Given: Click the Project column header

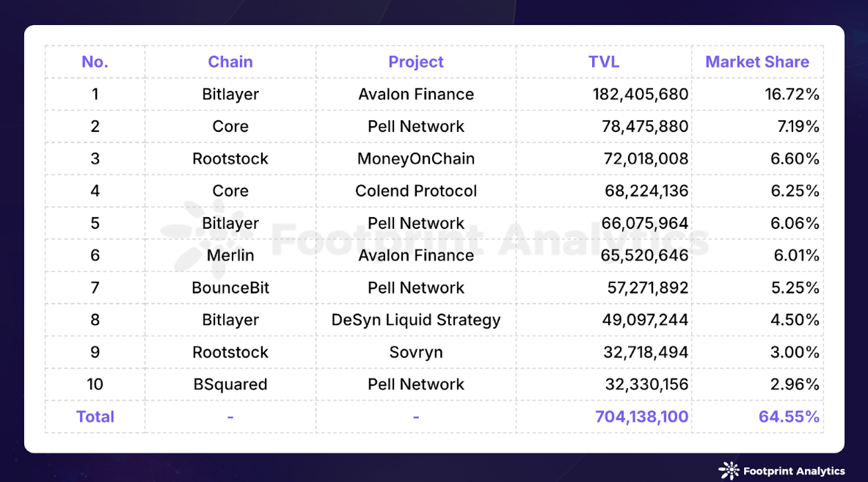Looking at the screenshot, I should pos(416,62).
